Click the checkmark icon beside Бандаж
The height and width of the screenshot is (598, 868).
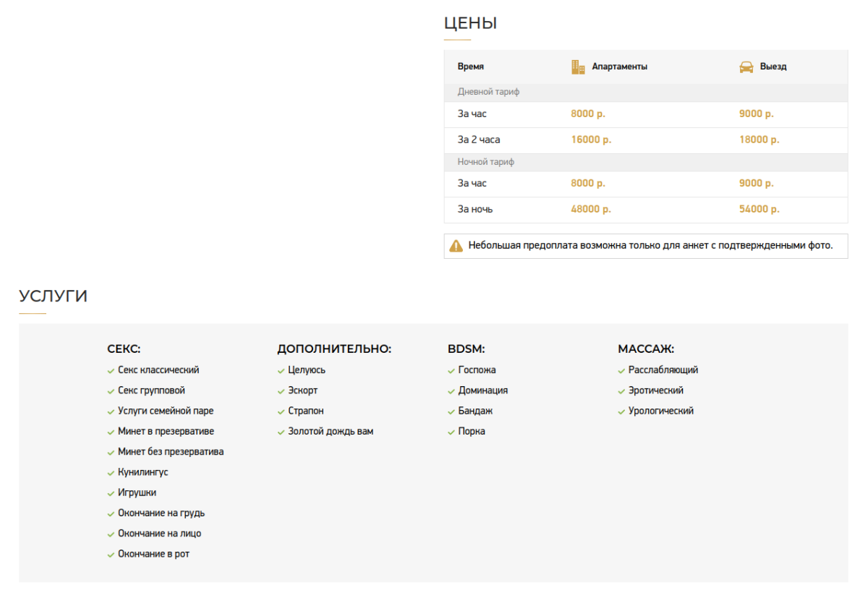pyautogui.click(x=451, y=412)
